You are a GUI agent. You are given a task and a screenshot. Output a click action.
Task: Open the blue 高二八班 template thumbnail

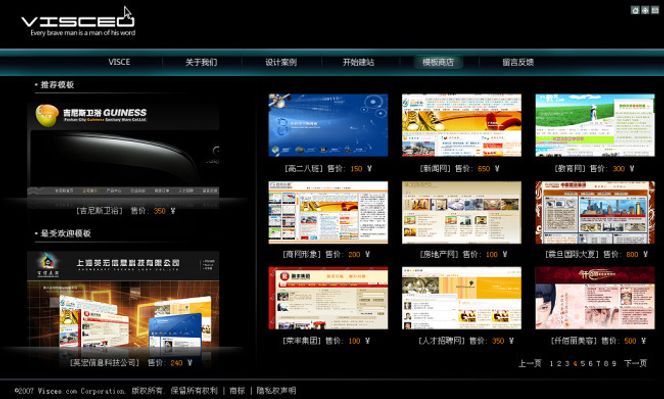pyautogui.click(x=328, y=125)
